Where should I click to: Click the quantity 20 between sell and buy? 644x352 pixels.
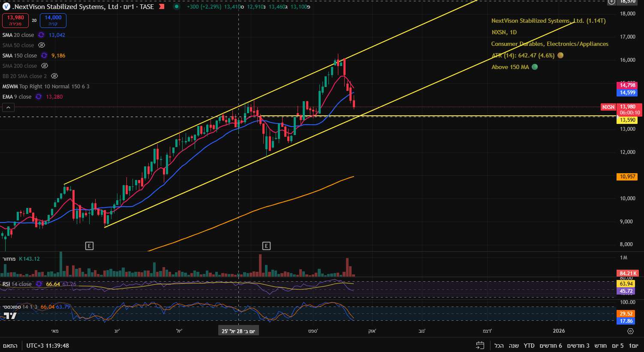[34, 20]
